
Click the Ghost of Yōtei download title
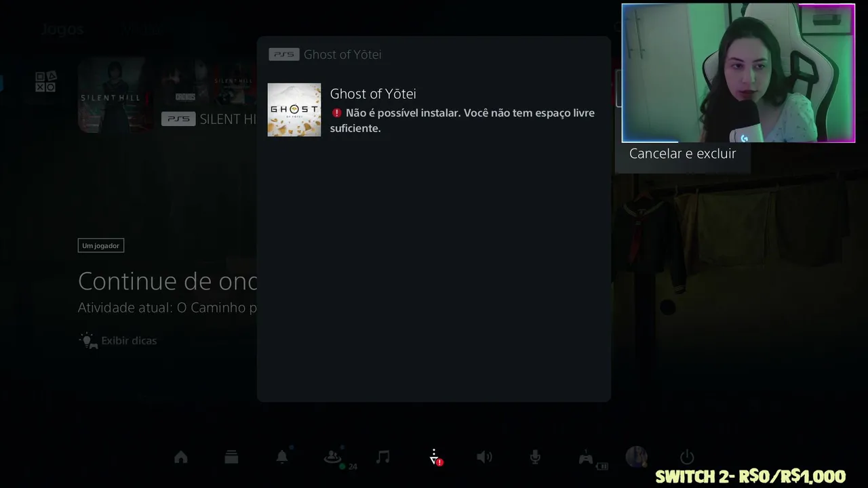point(373,94)
